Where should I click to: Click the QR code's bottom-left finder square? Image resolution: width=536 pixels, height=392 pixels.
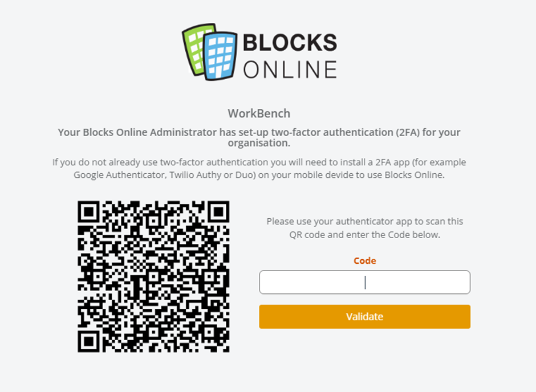coord(88,341)
